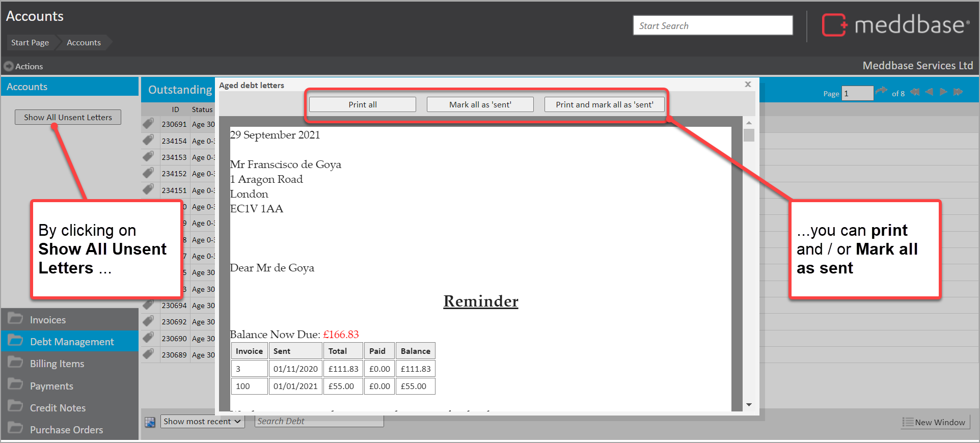
Task: Click the tag icon beside debt 230691
Action: (x=148, y=124)
